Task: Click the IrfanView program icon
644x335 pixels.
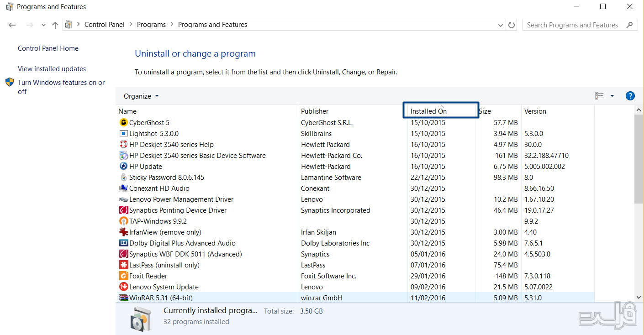Action: pyautogui.click(x=123, y=232)
